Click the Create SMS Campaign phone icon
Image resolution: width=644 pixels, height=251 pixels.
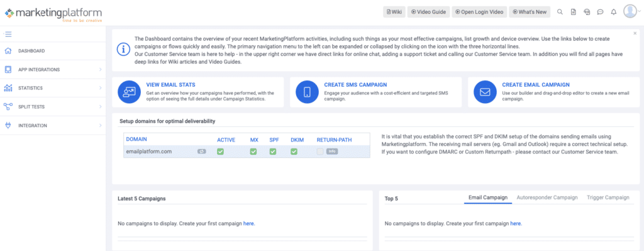(x=307, y=92)
